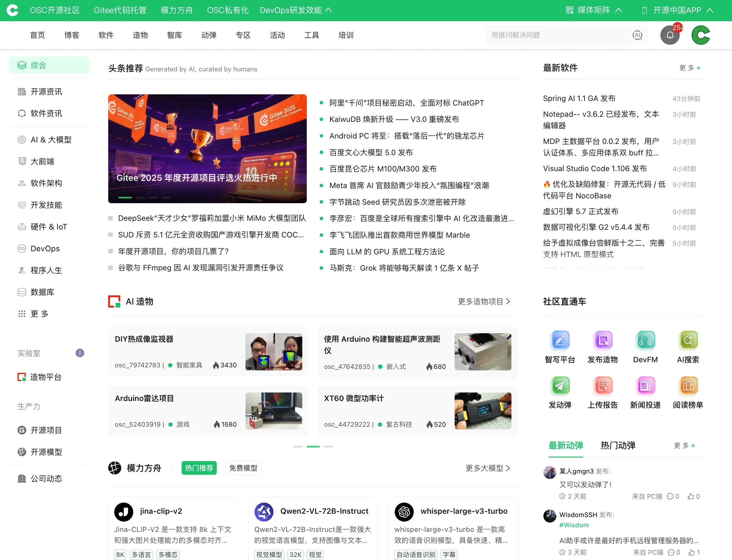Screen dimensions: 732x560
Task: Select the second carousel pagination dot
Action: (x=140, y=197)
